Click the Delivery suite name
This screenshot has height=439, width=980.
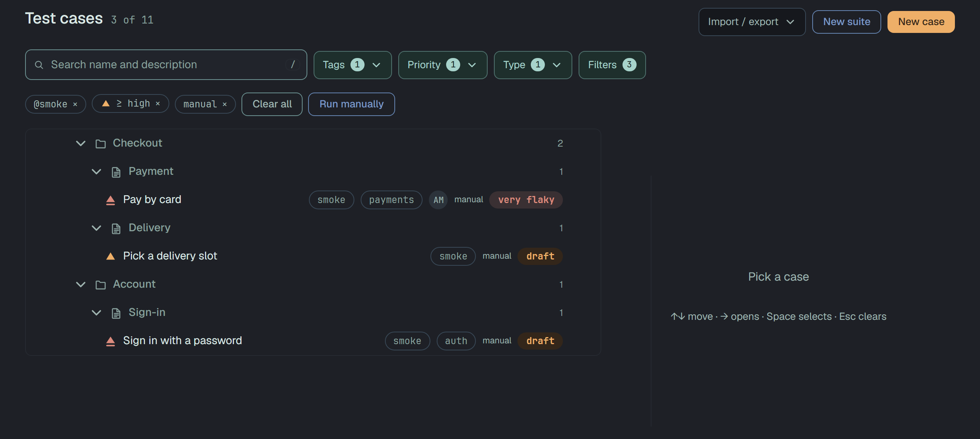(x=149, y=228)
